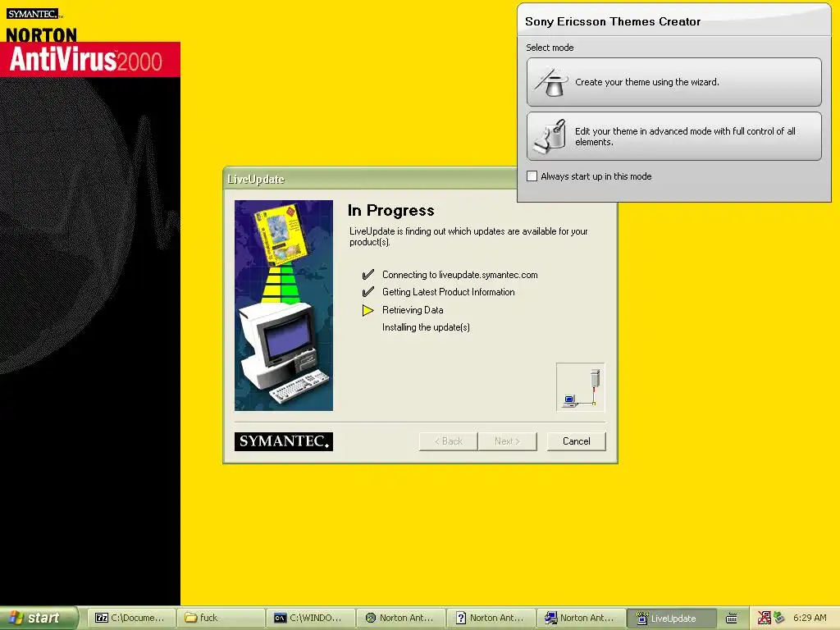Cancel the LiveUpdate process
The height and width of the screenshot is (630, 840).
click(x=577, y=441)
